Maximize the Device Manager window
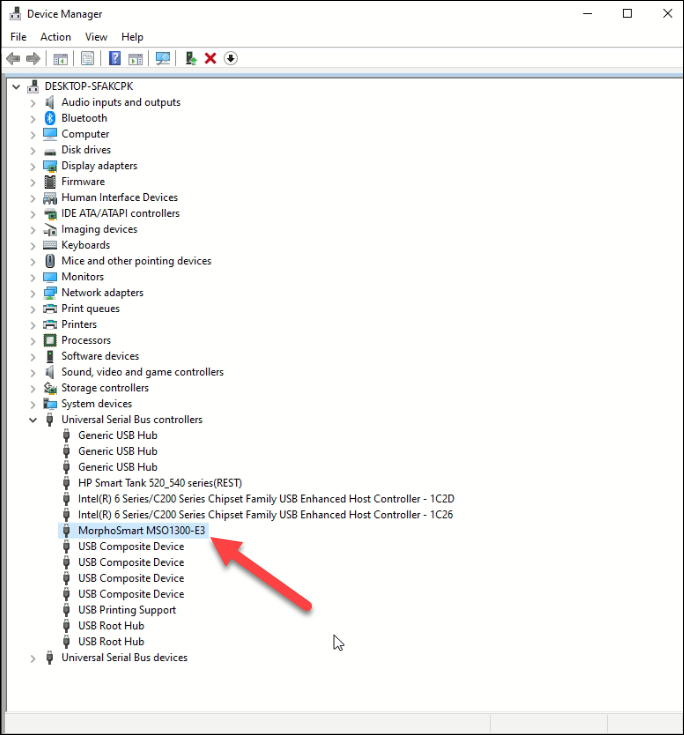The image size is (684, 735). (x=627, y=14)
